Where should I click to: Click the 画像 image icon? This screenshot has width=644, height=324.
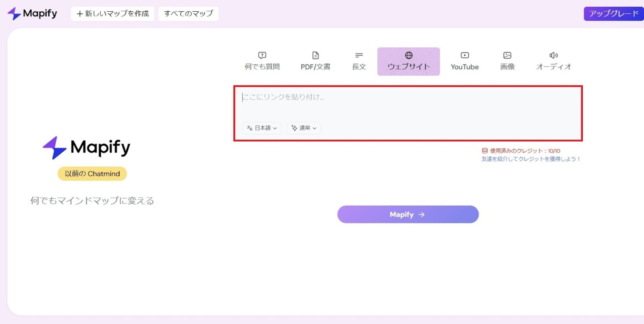click(x=507, y=55)
